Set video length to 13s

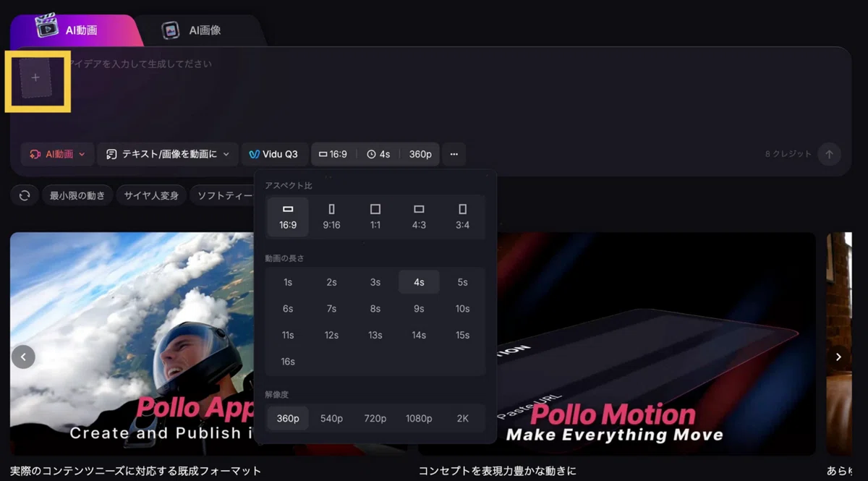click(x=375, y=335)
